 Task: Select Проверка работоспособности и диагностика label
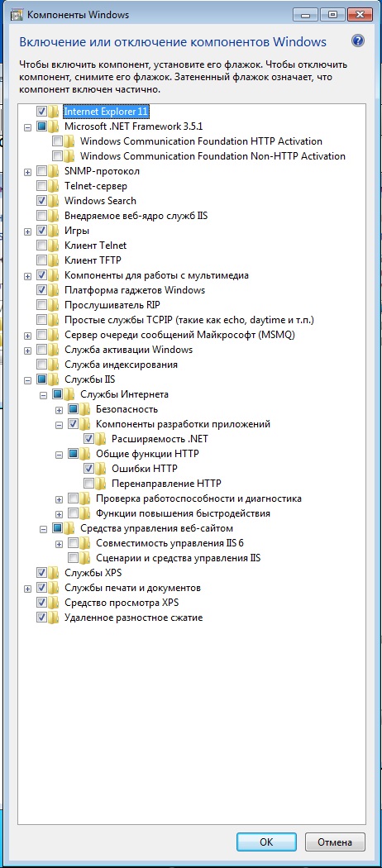tap(198, 498)
